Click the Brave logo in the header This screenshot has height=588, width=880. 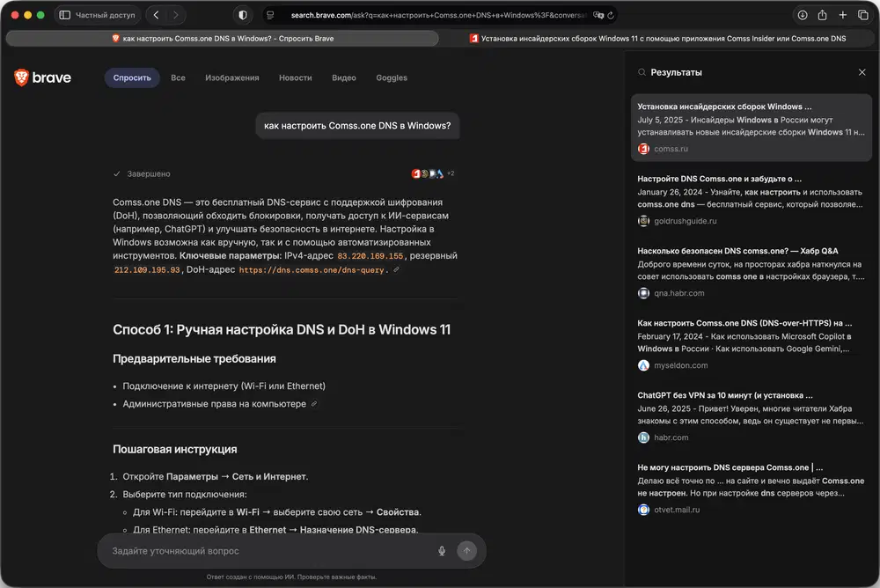(42, 77)
